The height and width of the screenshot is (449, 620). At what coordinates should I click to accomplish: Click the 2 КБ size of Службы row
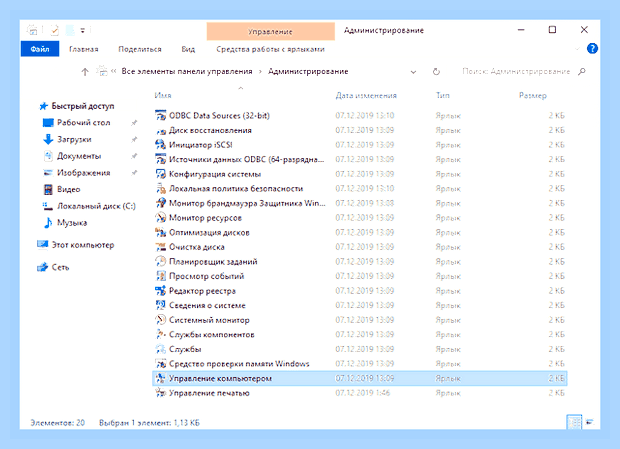(x=556, y=349)
